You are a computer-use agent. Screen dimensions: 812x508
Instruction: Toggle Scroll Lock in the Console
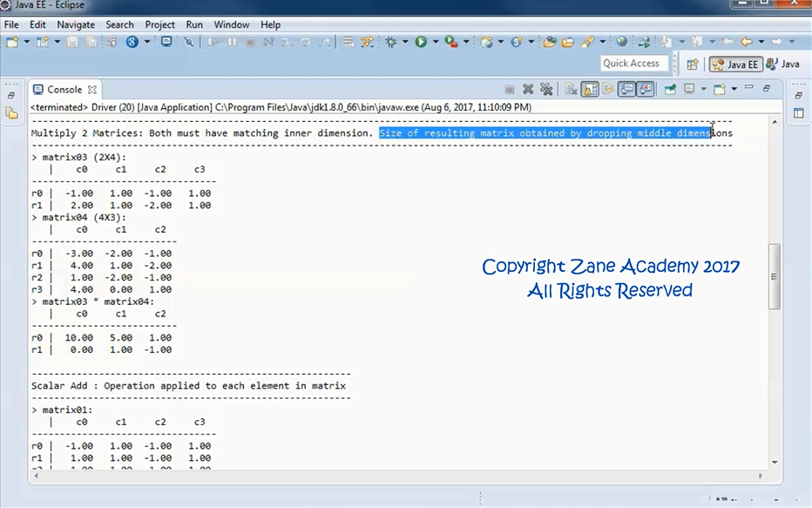(589, 88)
